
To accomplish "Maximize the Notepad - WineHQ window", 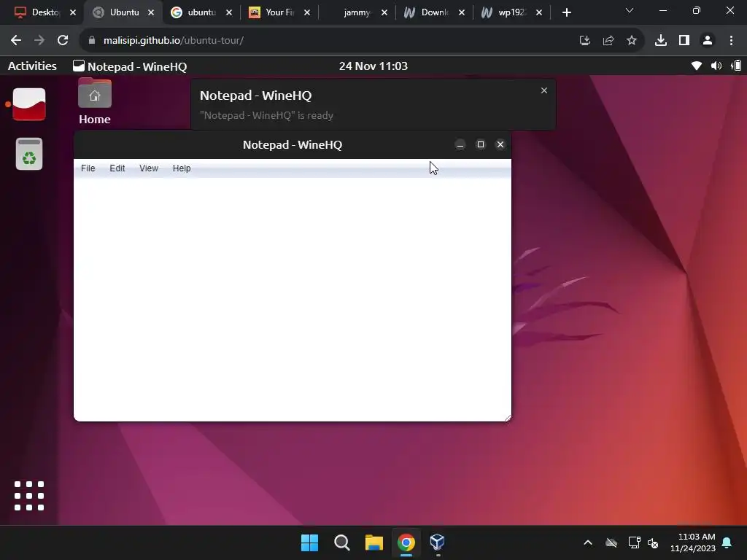I will point(480,144).
